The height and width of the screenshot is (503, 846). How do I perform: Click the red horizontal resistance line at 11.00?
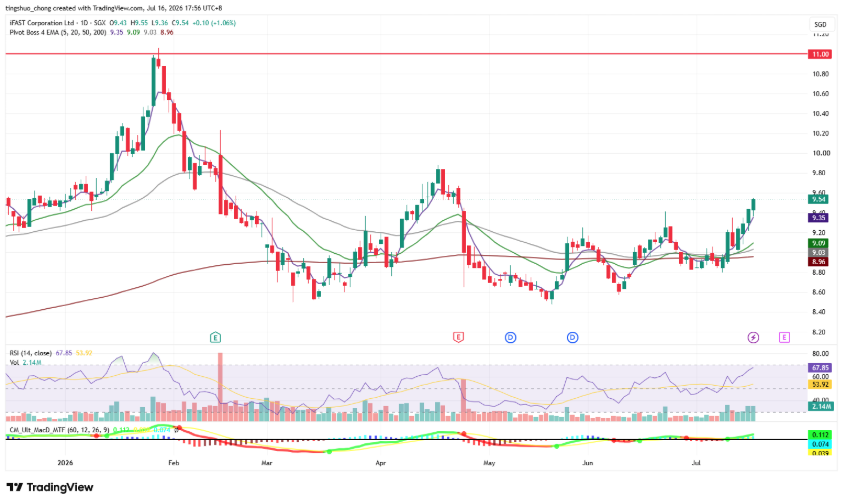tap(406, 54)
